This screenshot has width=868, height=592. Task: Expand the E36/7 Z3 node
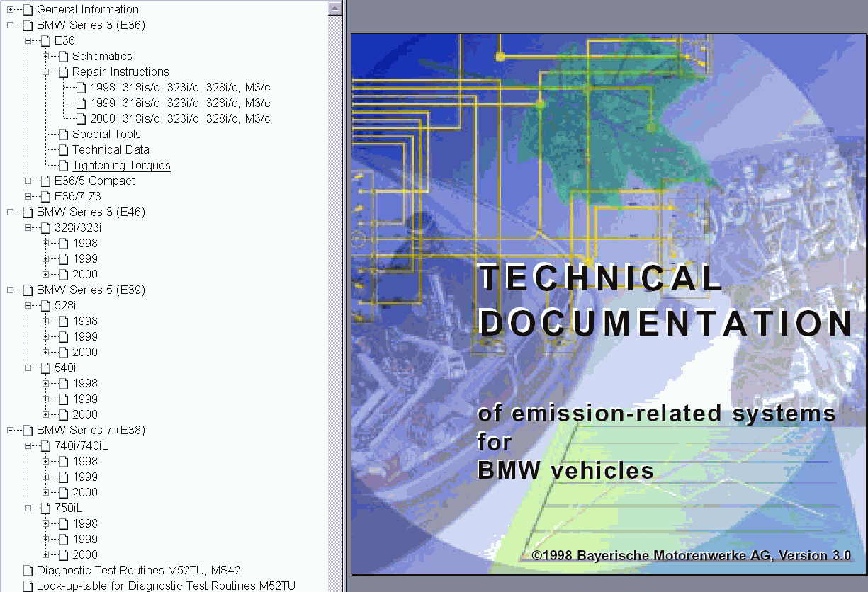(28, 196)
